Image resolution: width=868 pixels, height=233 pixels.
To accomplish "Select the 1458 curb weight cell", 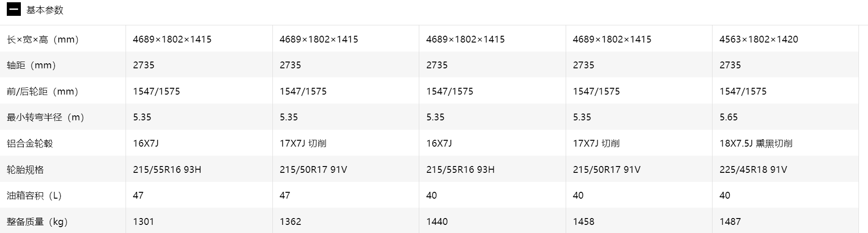I will (x=583, y=222).
